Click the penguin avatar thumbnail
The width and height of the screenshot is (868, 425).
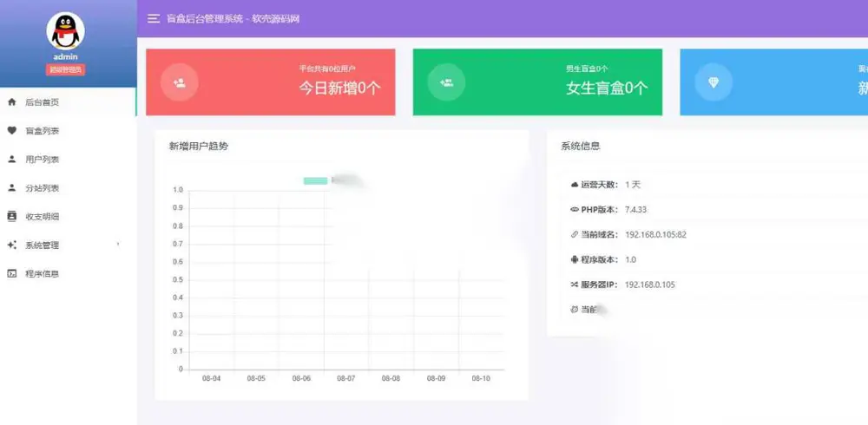tap(65, 31)
